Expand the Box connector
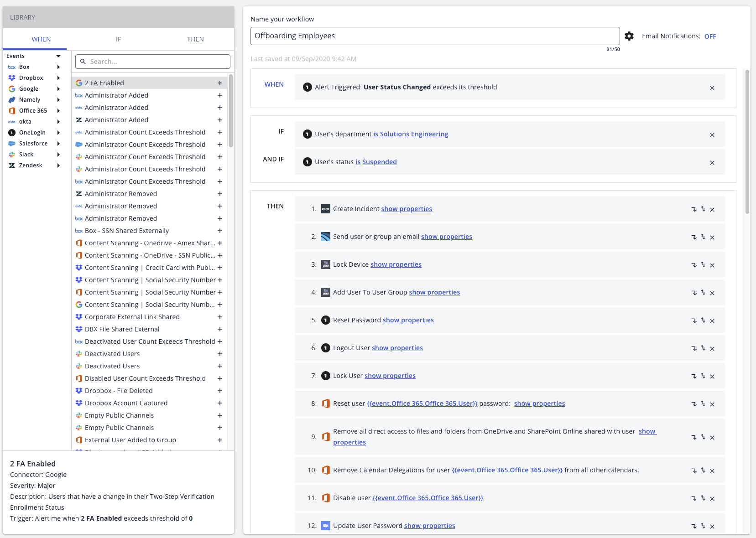 [x=58, y=67]
